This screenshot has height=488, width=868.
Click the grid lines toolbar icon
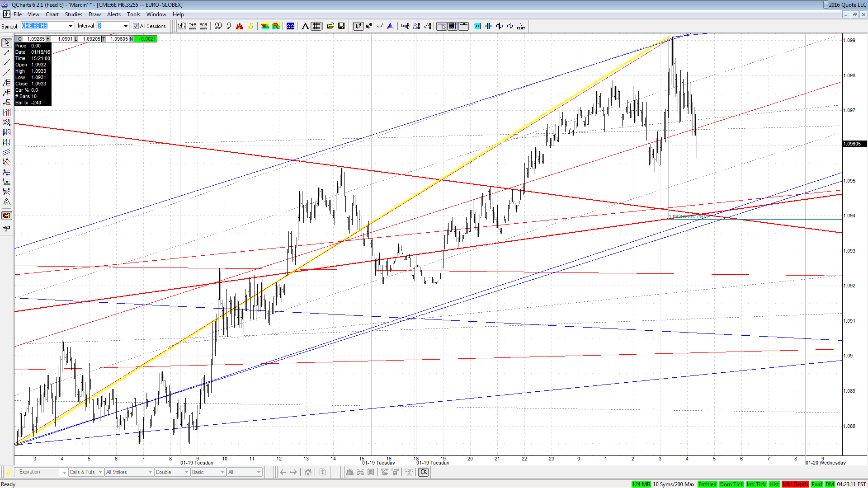pos(316,26)
